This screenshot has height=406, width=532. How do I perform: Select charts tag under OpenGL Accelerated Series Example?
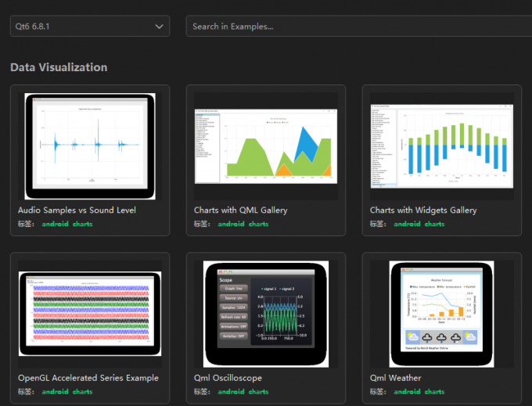pyautogui.click(x=82, y=392)
